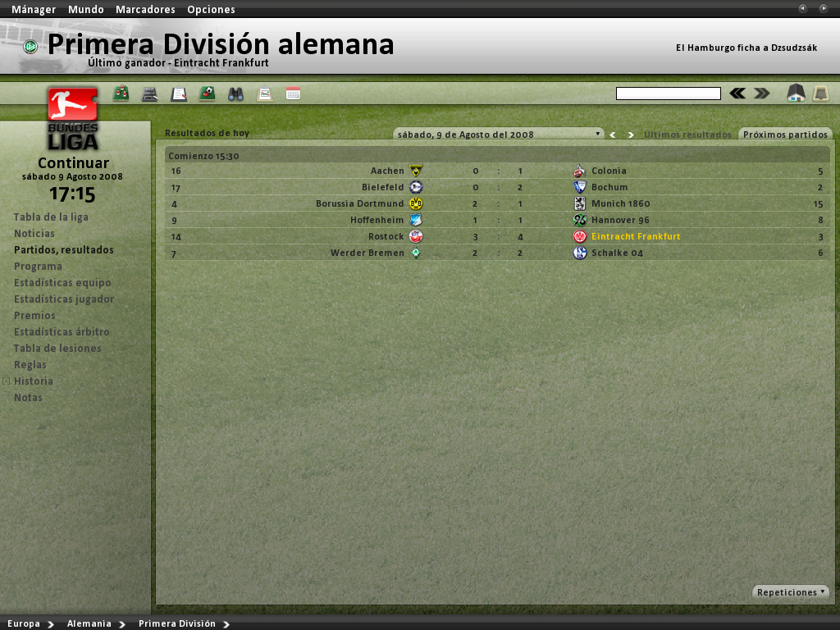Image resolution: width=840 pixels, height=630 pixels.
Task: Navigate back with double left arrows
Action: (737, 94)
